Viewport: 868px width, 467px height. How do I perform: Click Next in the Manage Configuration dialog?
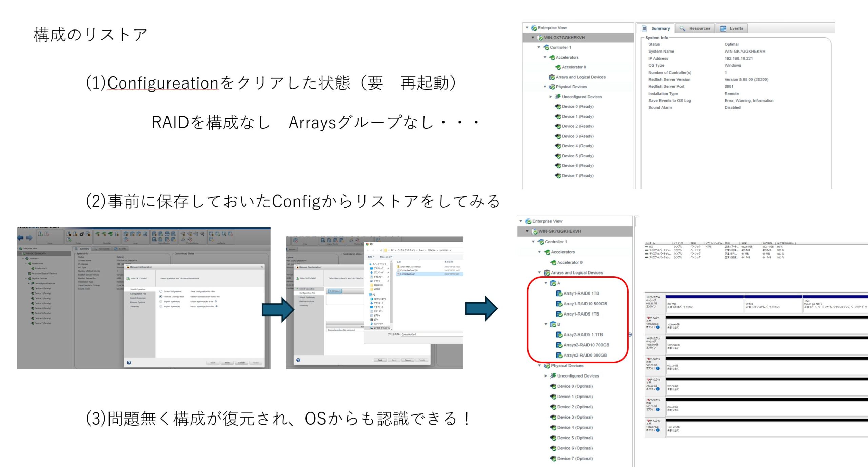coord(227,363)
